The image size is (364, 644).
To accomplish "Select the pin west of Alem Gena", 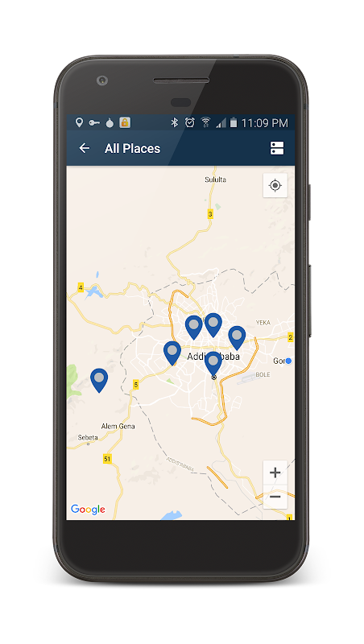I will click(99, 380).
